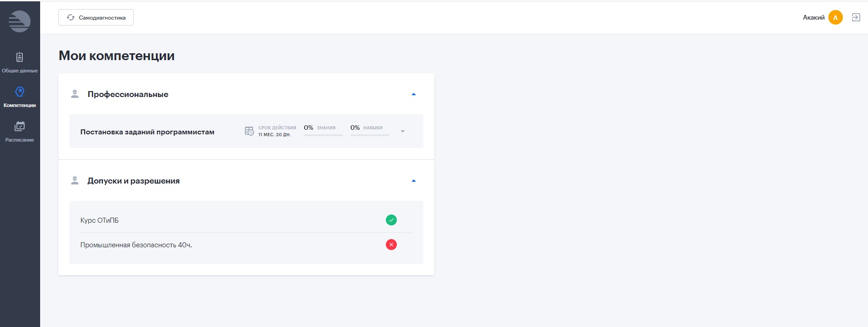Click the red cross for Промышленная безопасность
The width and height of the screenshot is (868, 327).
pos(391,245)
